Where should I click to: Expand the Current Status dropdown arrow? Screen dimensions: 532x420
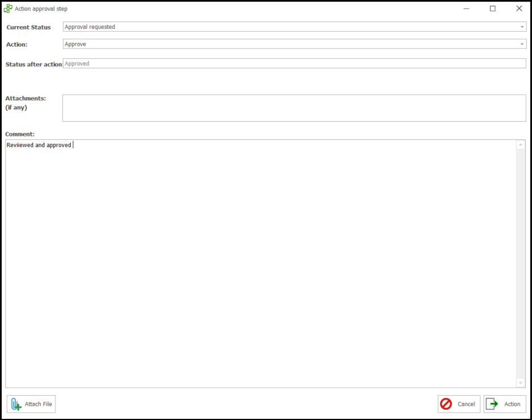coord(522,27)
